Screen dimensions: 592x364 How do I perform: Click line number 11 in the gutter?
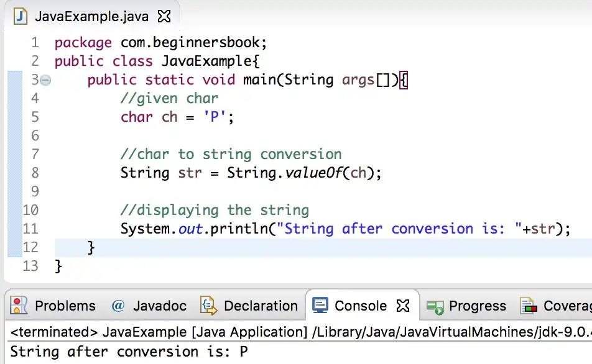(x=30, y=229)
